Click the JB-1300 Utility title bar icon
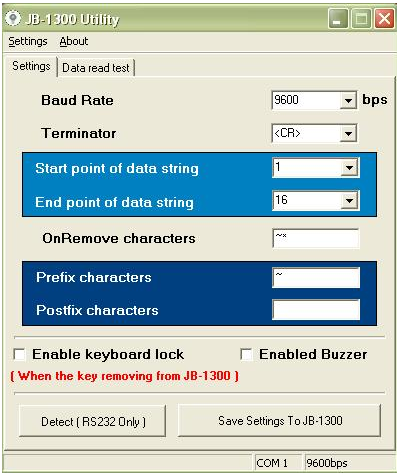Screen dimensions: 399x475 tap(13, 19)
